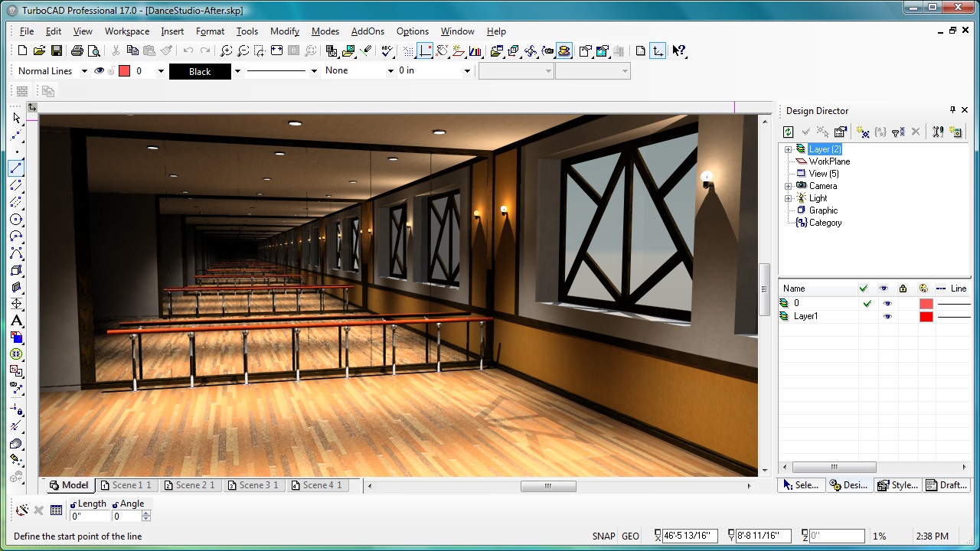Open the '0 in' width dropdown
Image resolution: width=980 pixels, height=551 pixels.
[x=467, y=71]
